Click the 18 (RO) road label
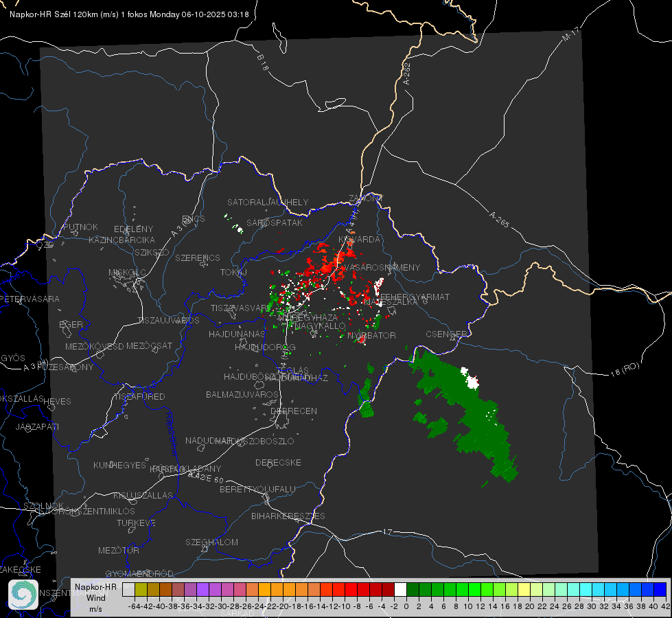The width and height of the screenshot is (672, 618). (625, 369)
